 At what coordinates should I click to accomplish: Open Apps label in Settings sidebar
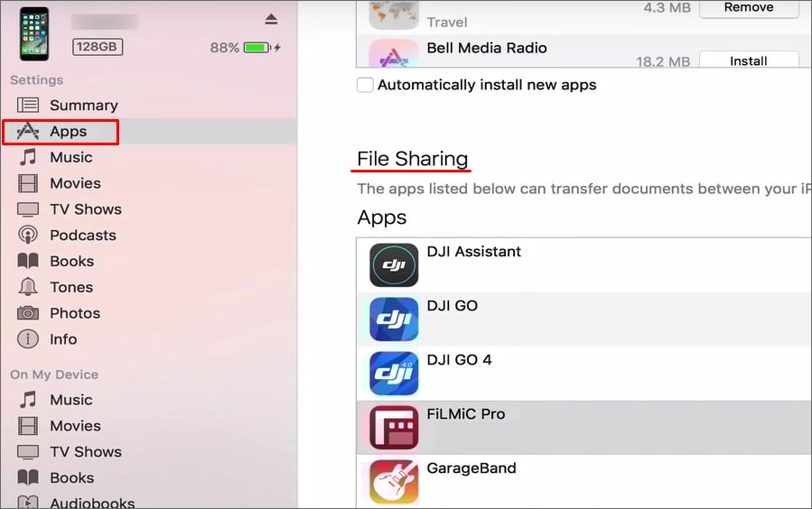(69, 132)
